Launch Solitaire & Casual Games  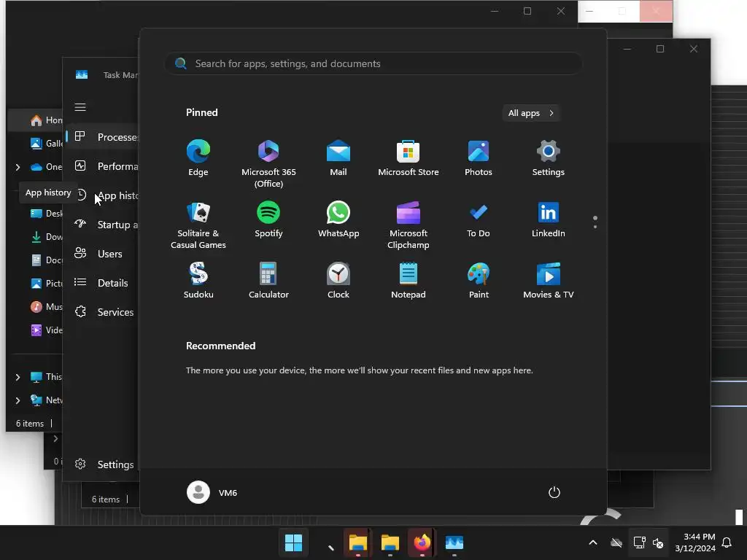[198, 225]
